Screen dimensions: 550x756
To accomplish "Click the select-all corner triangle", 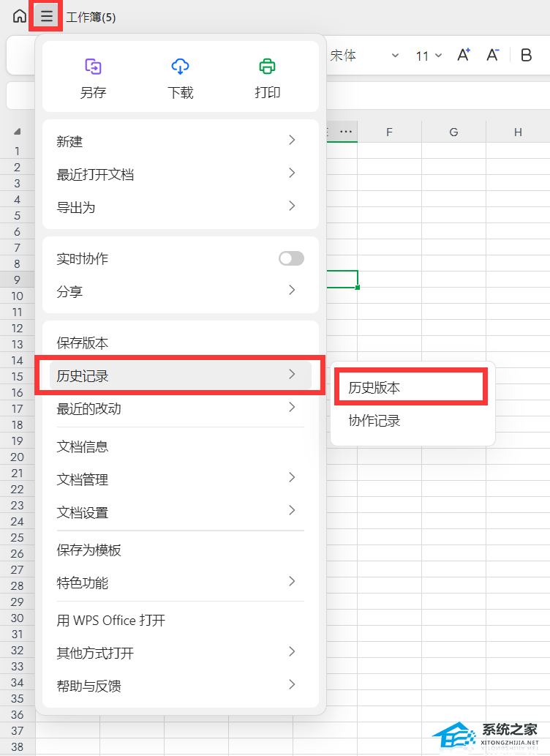I will point(18,132).
